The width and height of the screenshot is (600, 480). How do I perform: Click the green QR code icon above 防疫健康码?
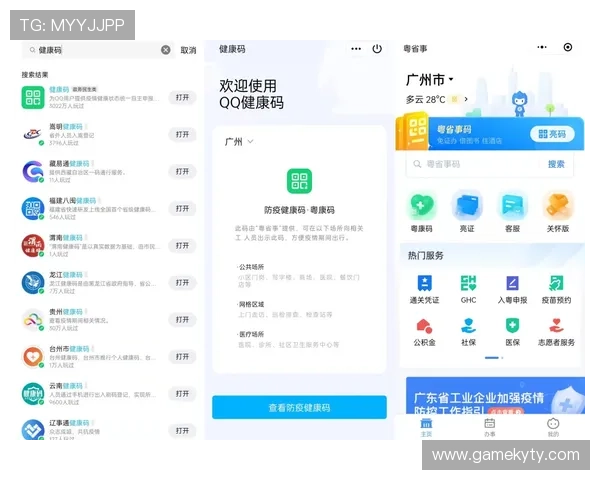pyautogui.click(x=299, y=181)
